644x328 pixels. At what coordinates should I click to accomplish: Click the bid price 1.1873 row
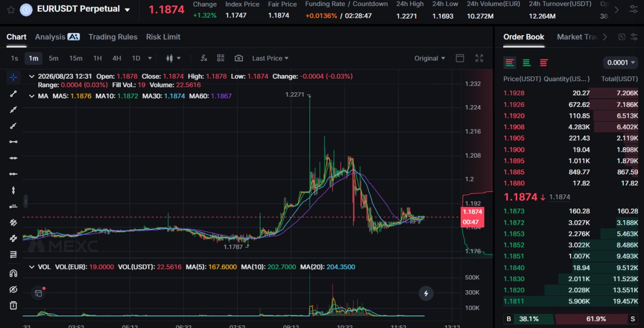[x=571, y=211]
